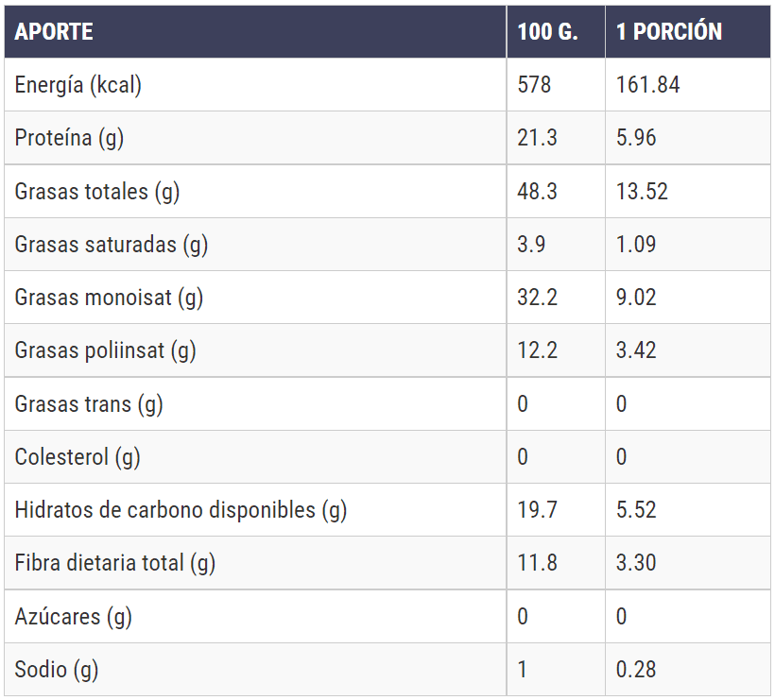Select the 21.3 protein value

click(537, 138)
